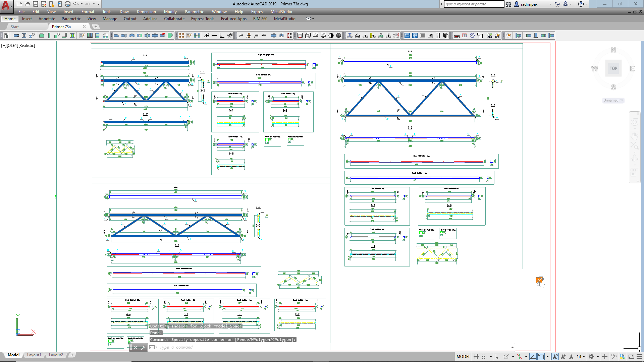Open the MetalStudio ribbon tab

[x=284, y=19]
